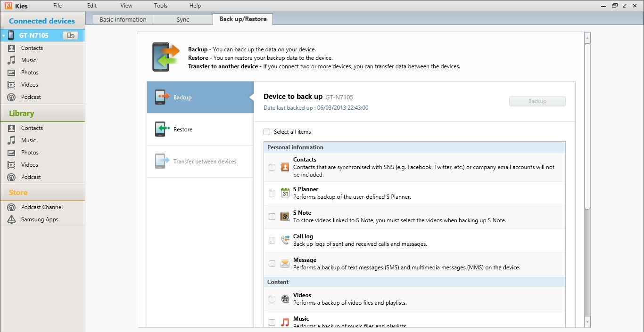644x332 pixels.
Task: Open the Tools menu
Action: tap(161, 6)
